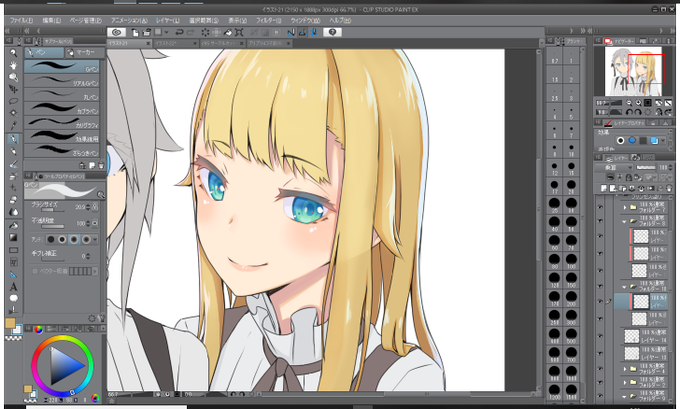680x409 pixels.
Task: Select the Balloon tool
Action: pos(13,298)
